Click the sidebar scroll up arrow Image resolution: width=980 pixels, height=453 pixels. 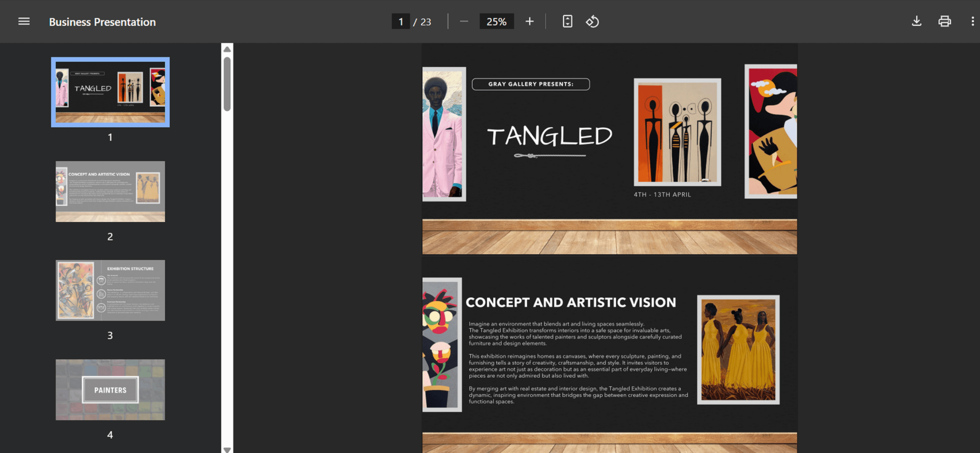227,49
